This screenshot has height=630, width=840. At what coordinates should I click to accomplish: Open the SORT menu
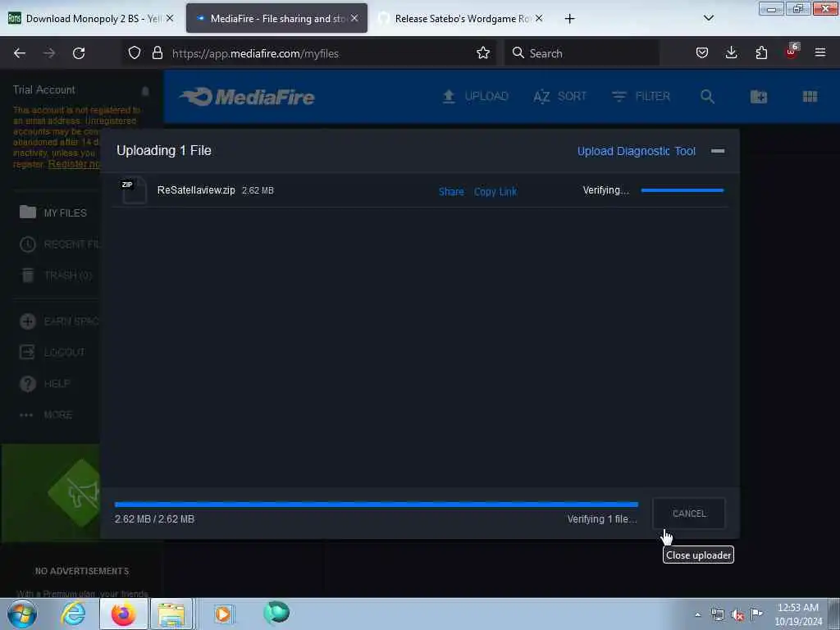pos(559,97)
